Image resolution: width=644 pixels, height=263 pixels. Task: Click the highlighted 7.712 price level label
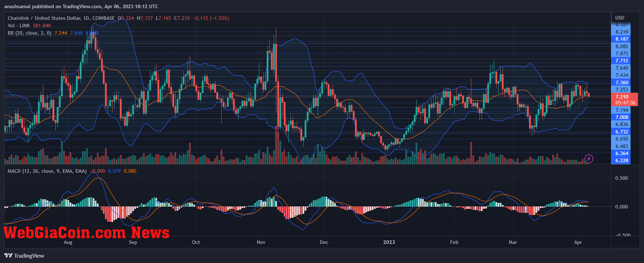(x=622, y=61)
